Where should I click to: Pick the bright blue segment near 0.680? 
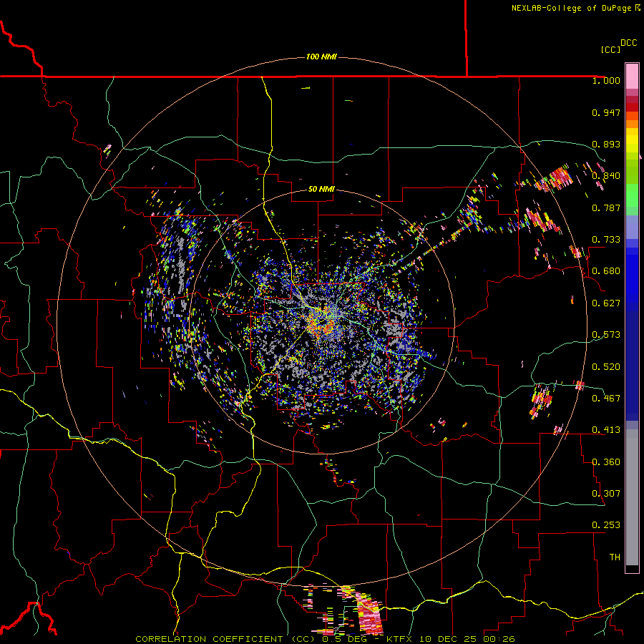click(x=632, y=275)
